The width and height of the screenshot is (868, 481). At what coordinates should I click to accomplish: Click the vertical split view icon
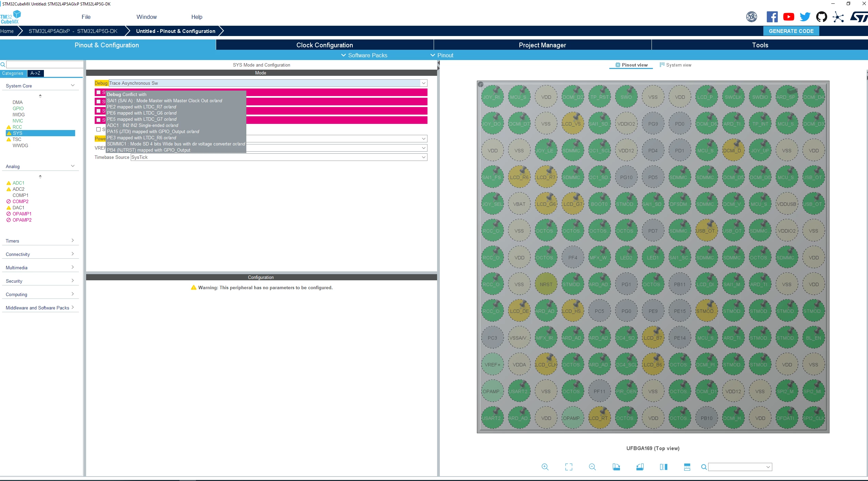tap(664, 467)
